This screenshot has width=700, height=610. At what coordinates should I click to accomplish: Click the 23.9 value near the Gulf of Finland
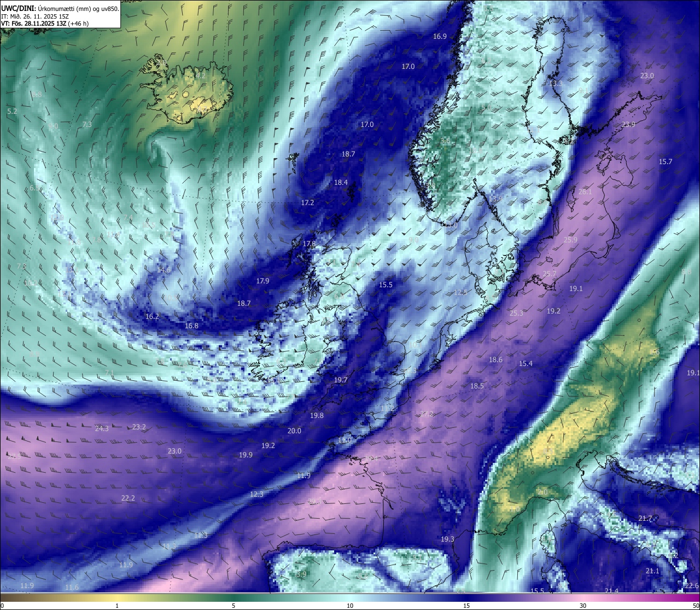pos(628,124)
